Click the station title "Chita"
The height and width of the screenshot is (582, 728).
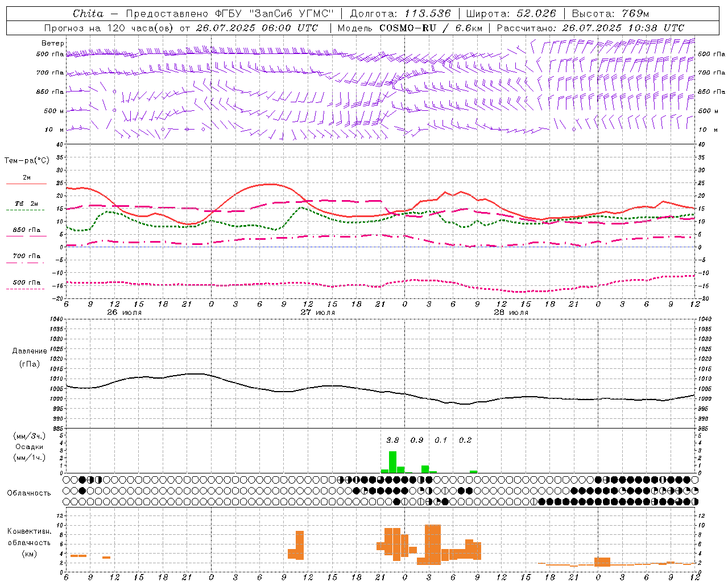pyautogui.click(x=88, y=14)
